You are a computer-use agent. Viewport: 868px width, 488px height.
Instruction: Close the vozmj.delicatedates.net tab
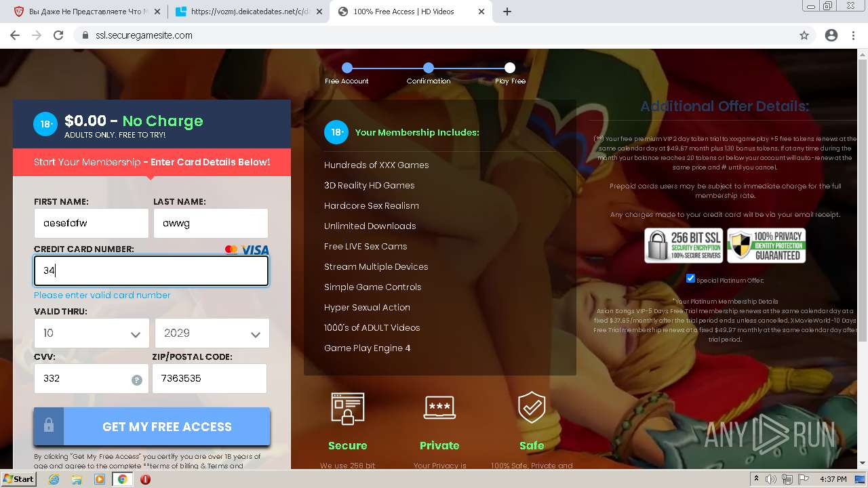tap(319, 12)
